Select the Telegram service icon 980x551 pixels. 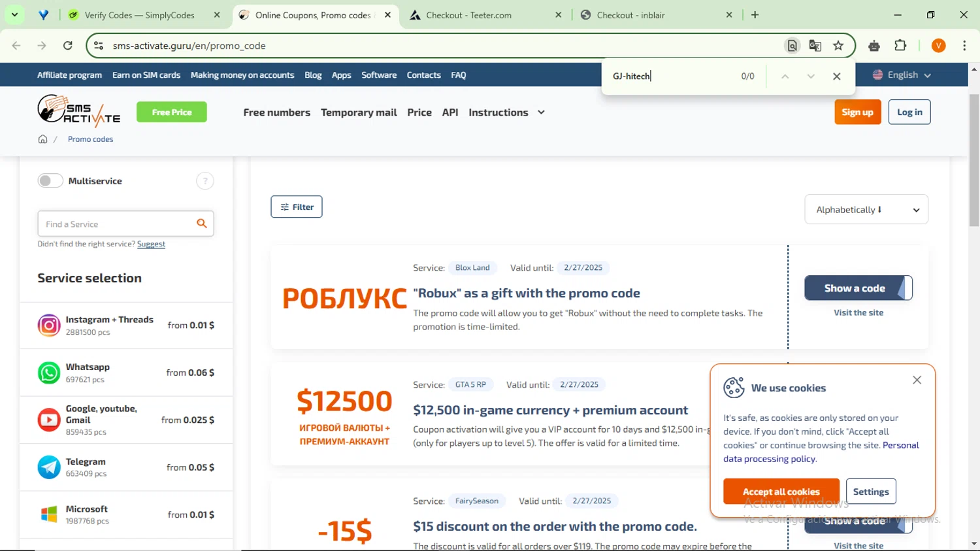pos(49,467)
